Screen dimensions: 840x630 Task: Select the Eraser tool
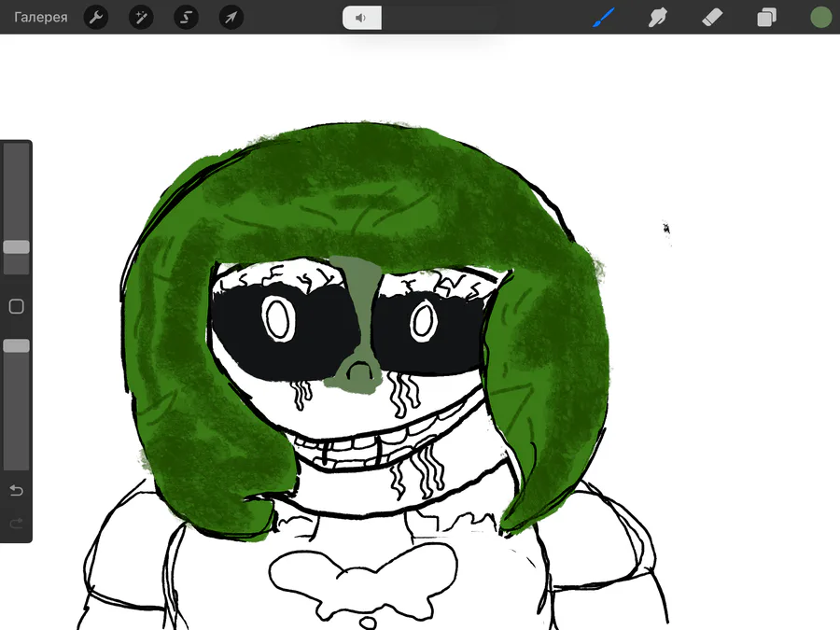click(x=712, y=18)
